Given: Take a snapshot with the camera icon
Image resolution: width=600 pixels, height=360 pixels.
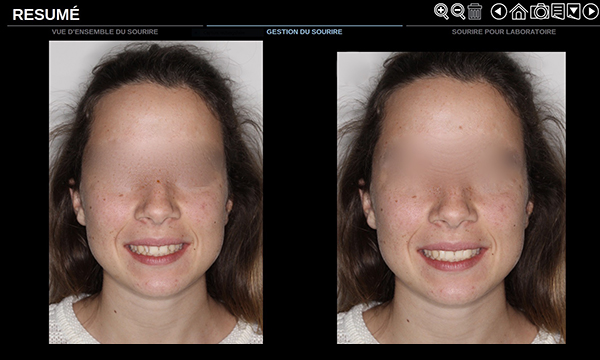Looking at the screenshot, I should click(540, 11).
